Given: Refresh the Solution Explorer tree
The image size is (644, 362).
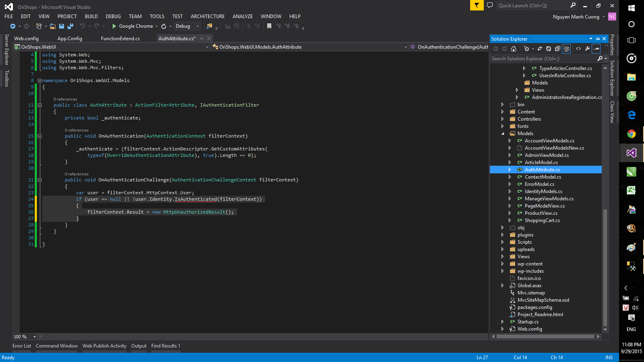Looking at the screenshot, I should tap(549, 48).
